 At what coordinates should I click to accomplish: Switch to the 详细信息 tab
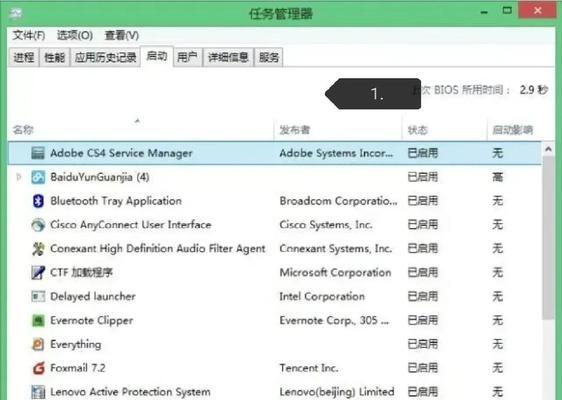click(x=228, y=57)
